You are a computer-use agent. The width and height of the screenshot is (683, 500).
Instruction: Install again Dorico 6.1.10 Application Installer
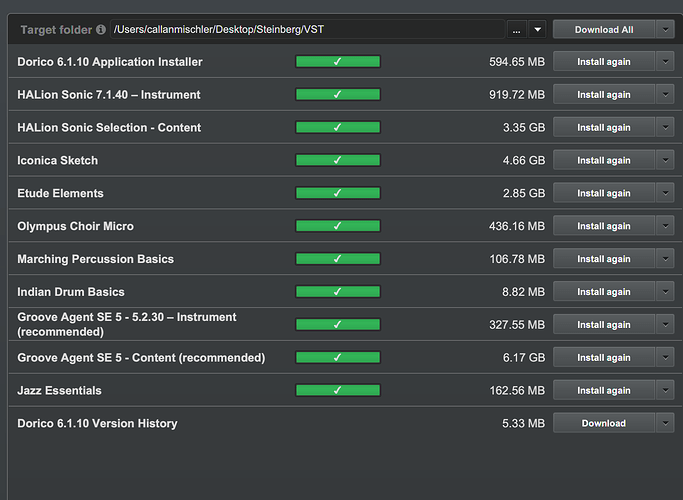click(x=604, y=62)
